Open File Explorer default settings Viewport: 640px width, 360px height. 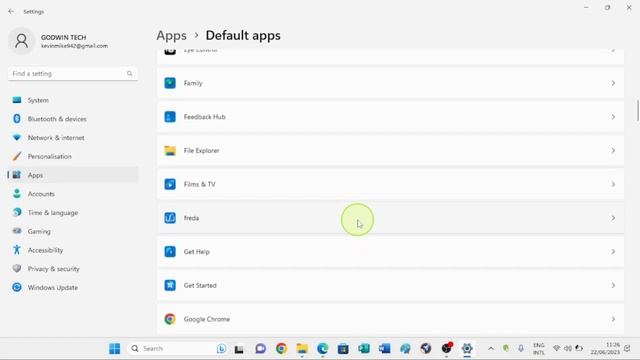[x=390, y=151]
